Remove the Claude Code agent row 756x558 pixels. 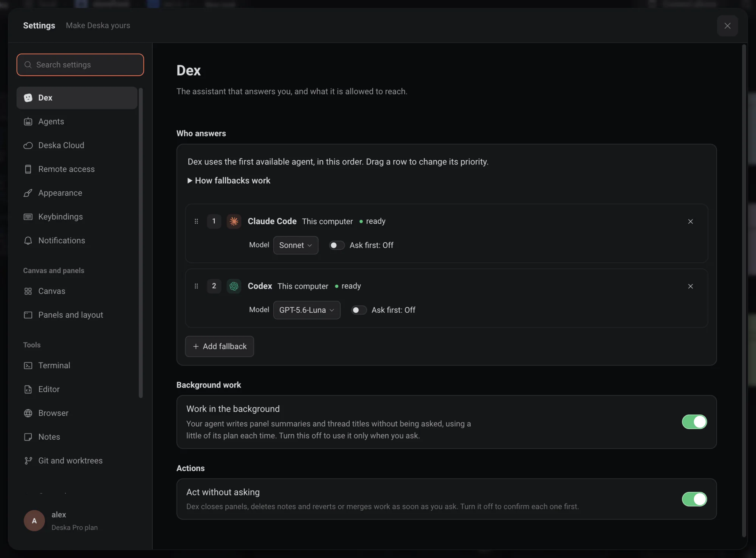(x=690, y=222)
